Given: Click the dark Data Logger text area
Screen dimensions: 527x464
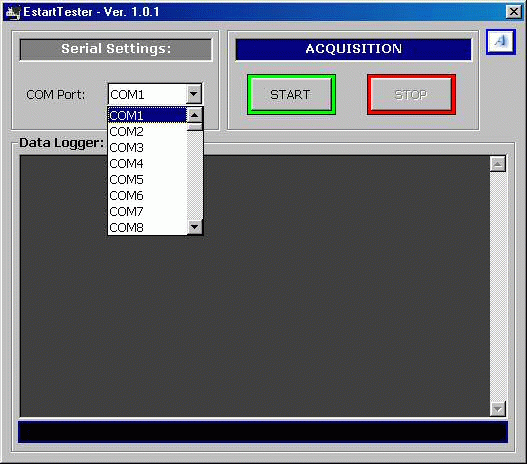Looking at the screenshot, I should pyautogui.click(x=255, y=286).
